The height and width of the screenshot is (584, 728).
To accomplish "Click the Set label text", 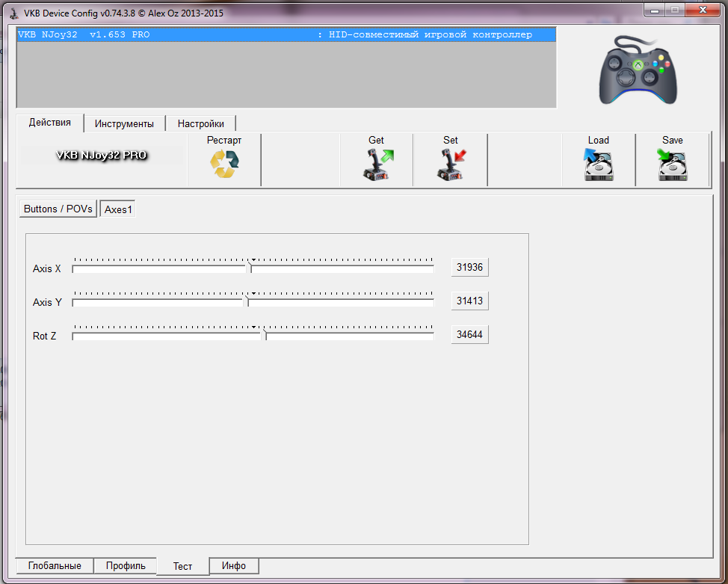I will (451, 140).
